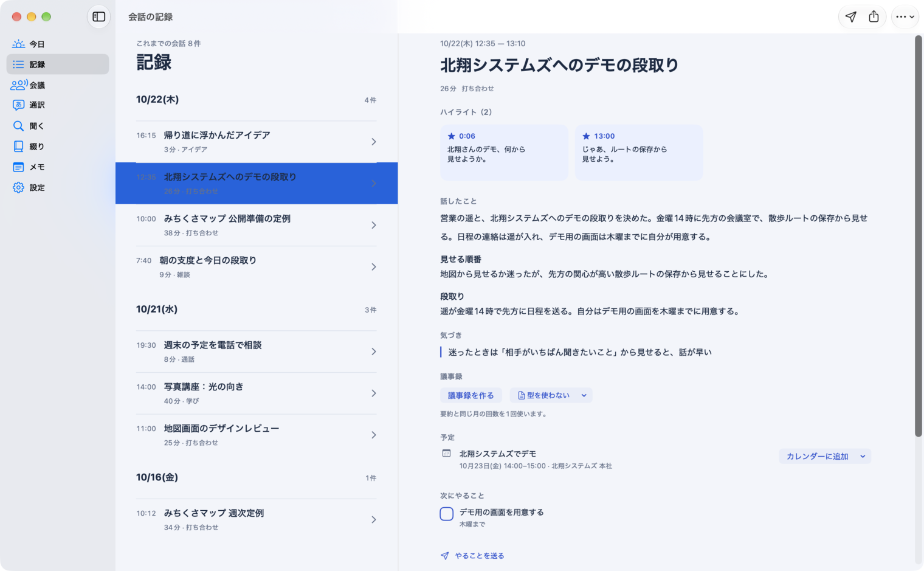Click the send paper-plane icon in toolbar

pyautogui.click(x=851, y=17)
